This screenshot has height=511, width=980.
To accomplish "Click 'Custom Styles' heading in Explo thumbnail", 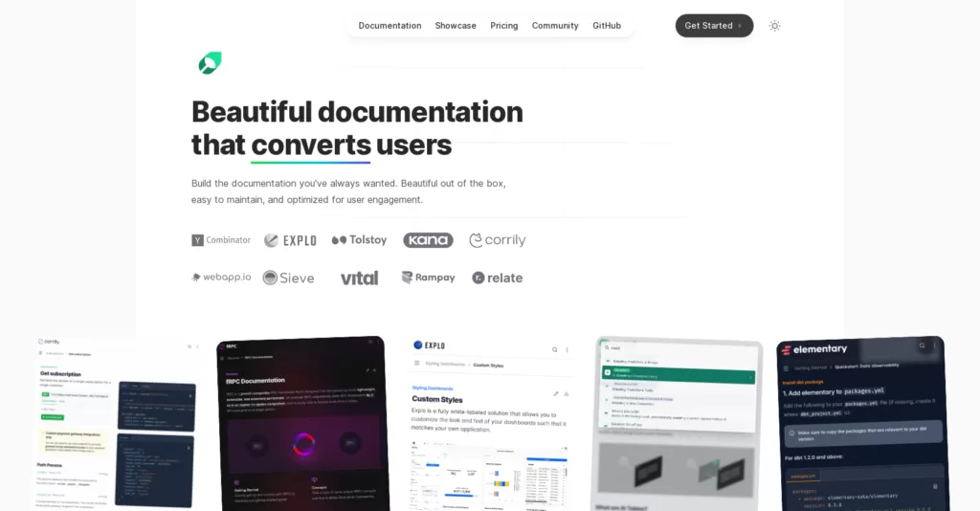I will click(x=436, y=399).
